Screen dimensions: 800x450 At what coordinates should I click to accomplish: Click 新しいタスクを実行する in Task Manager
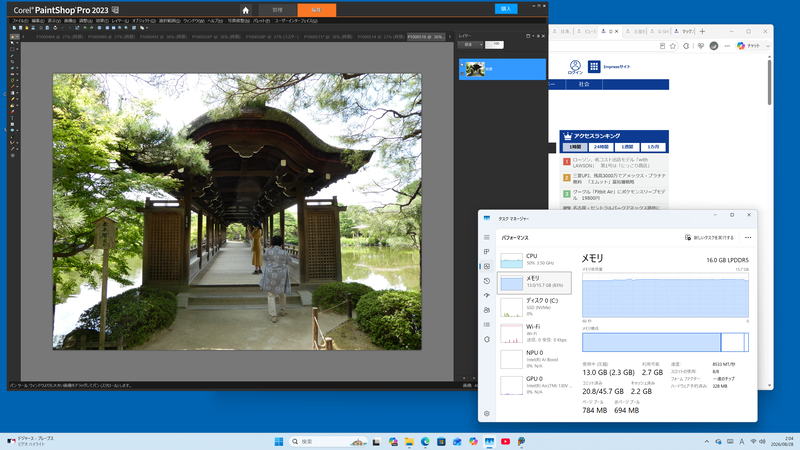[709, 237]
